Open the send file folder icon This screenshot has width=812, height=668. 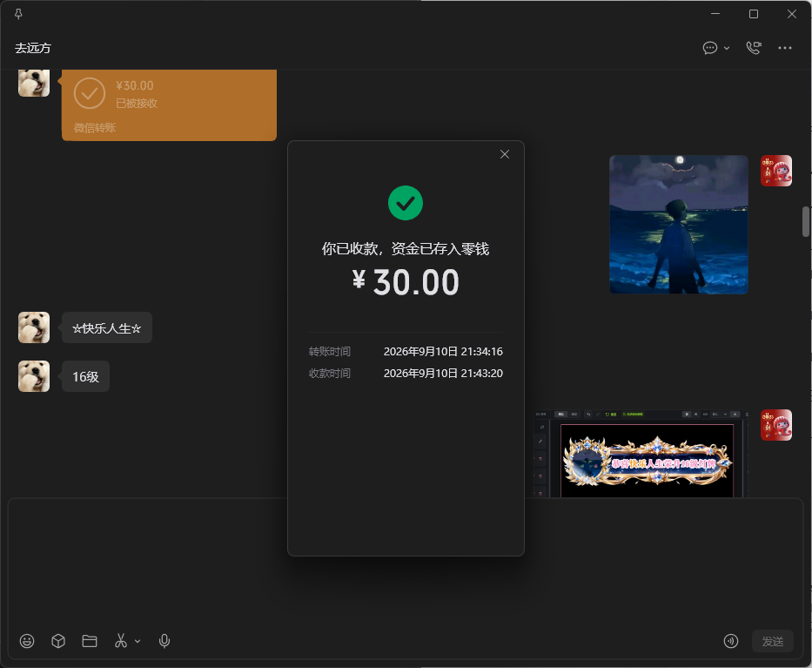(x=90, y=641)
